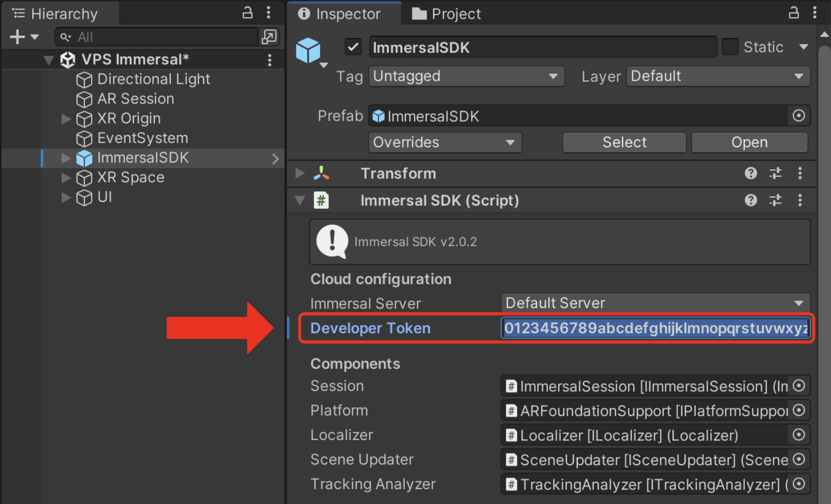Click the Session ImmersalSession reference field
This screenshot has height=504, width=831.
(645, 386)
